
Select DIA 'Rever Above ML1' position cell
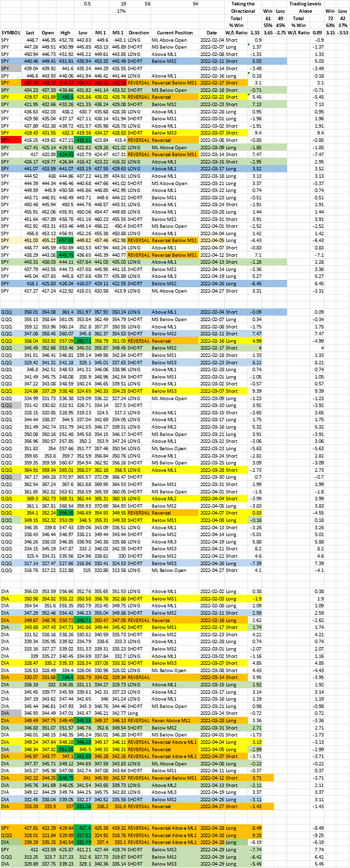(175, 721)
